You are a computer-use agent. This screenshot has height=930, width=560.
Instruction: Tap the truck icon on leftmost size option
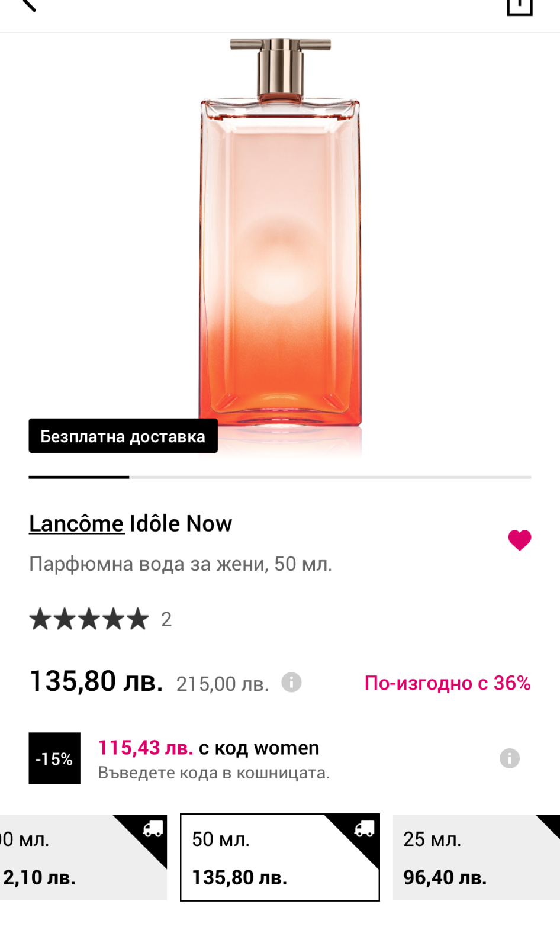153,829
